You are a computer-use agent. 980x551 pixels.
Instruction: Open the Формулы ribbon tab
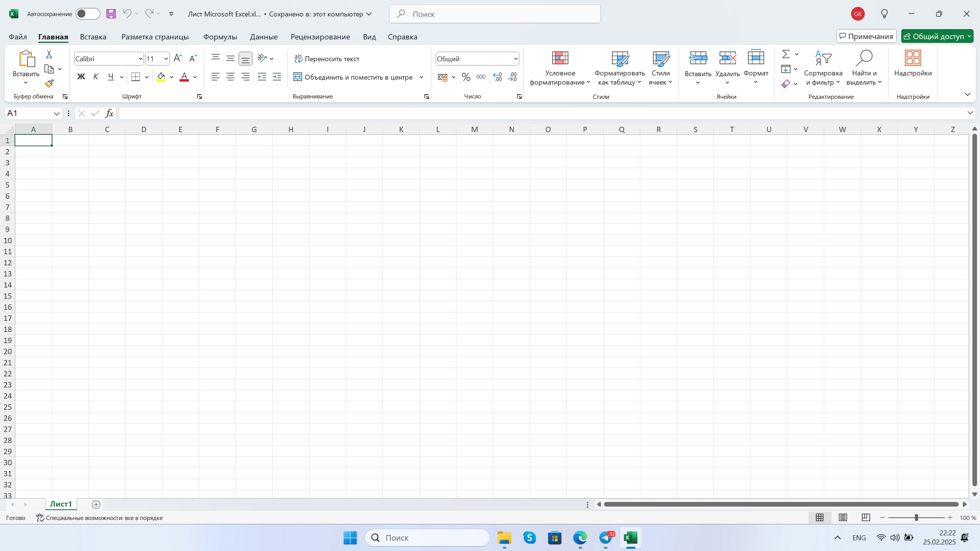pos(220,37)
